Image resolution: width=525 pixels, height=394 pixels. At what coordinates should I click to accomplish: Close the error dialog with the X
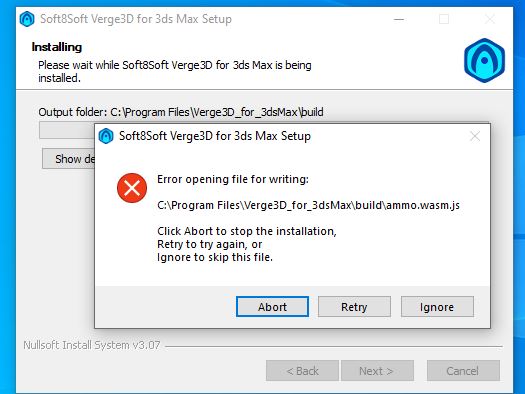pyautogui.click(x=475, y=136)
